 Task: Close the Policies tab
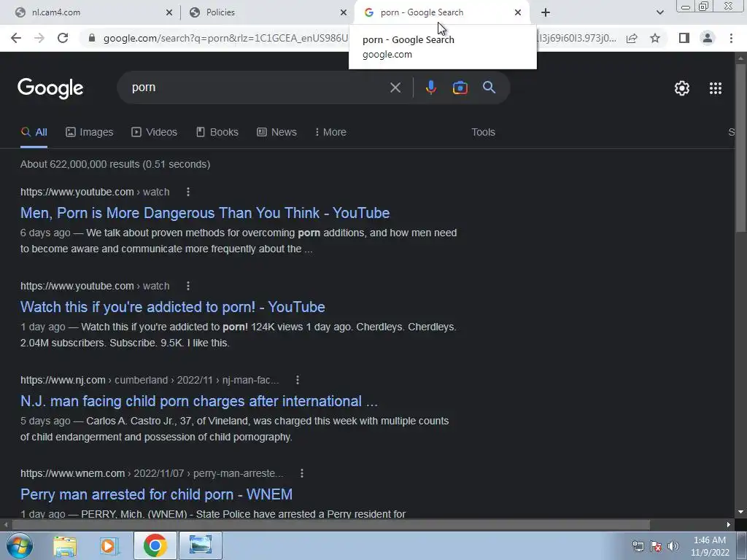click(x=344, y=13)
